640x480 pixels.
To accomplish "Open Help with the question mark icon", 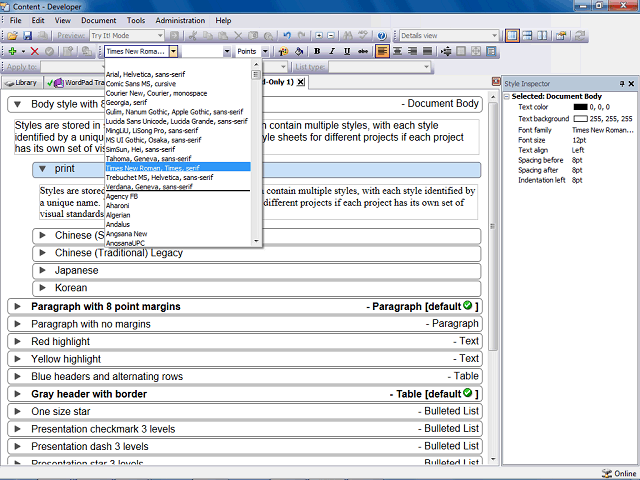I will [382, 36].
